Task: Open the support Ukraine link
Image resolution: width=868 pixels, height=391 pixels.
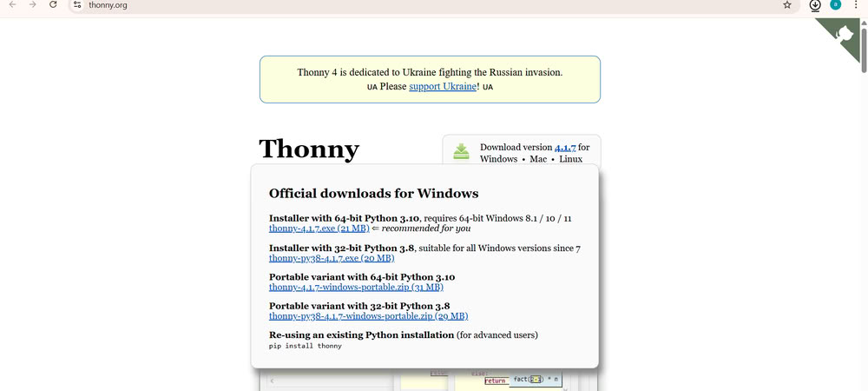Action: 443,86
